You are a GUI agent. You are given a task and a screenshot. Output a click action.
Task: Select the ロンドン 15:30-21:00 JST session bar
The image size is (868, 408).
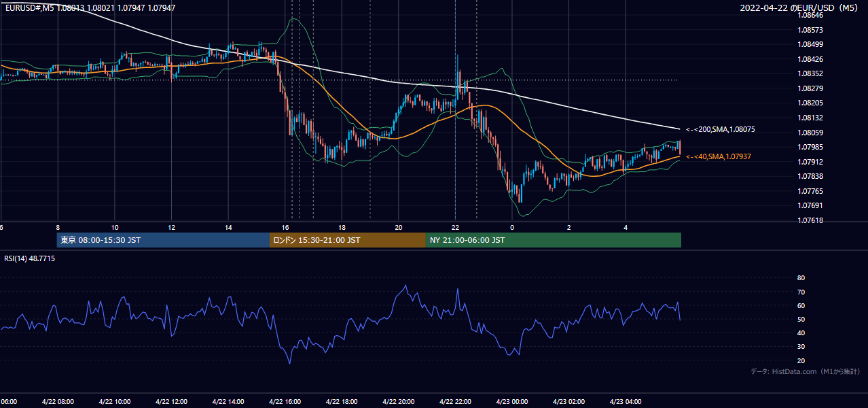[x=348, y=240]
